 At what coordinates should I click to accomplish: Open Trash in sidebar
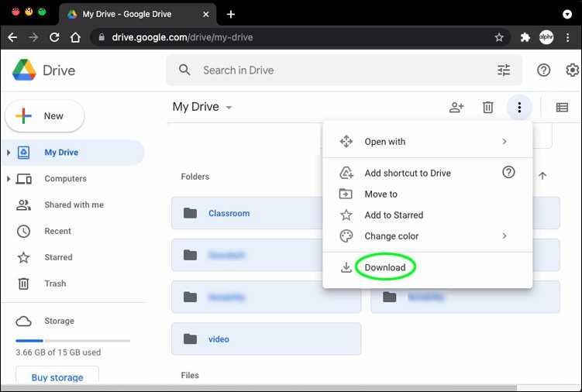73,284
